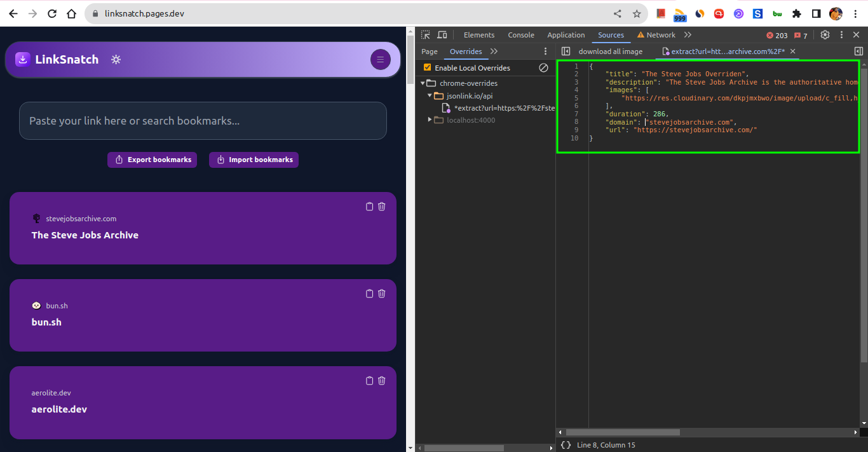Viewport: 868px width, 452px height.
Task: Open the Chrome profile avatar
Action: tap(836, 13)
